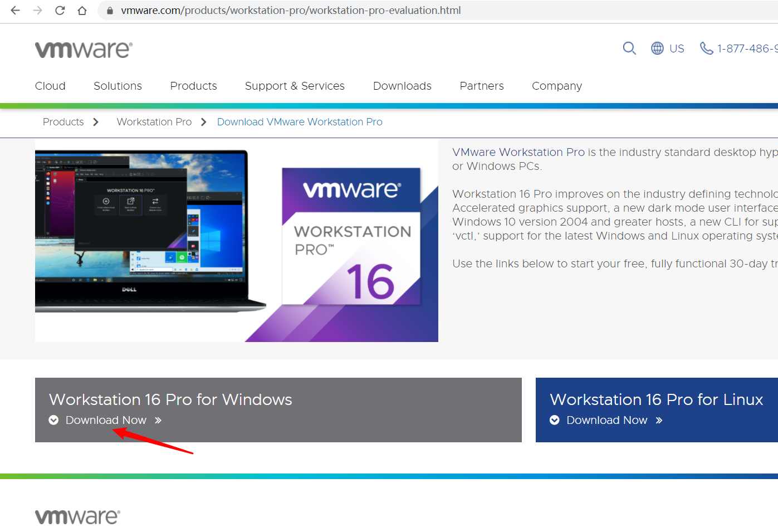This screenshot has width=778, height=532.
Task: Open the Downloads menu
Action: point(402,86)
